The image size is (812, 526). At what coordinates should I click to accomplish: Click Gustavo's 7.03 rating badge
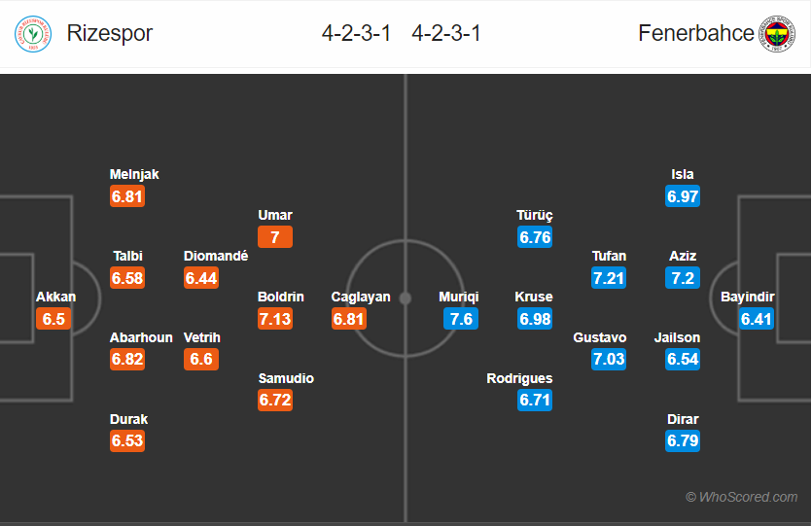tap(609, 360)
